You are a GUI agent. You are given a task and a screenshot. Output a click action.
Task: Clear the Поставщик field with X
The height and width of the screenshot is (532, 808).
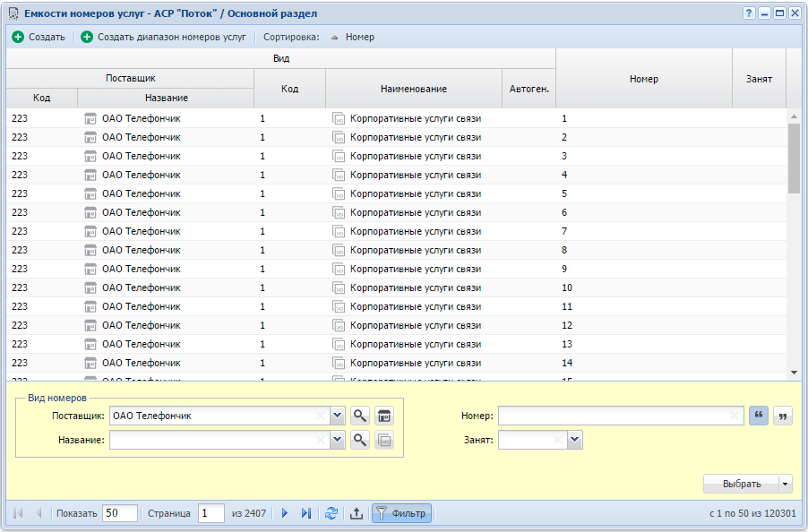point(320,416)
